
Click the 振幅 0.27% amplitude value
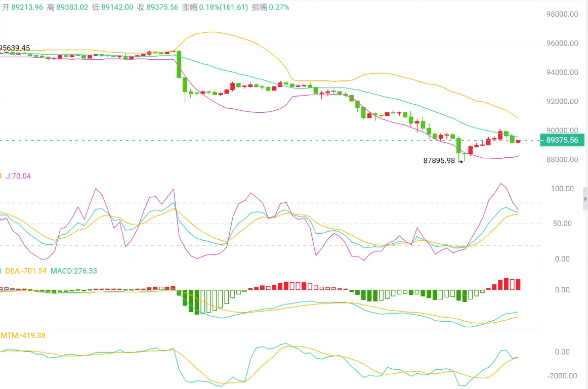[x=270, y=7]
